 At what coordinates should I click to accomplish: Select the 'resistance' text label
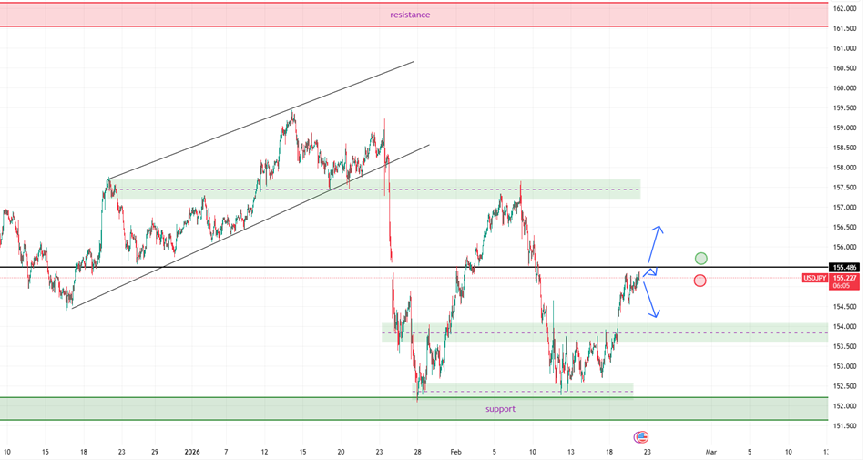pos(410,15)
